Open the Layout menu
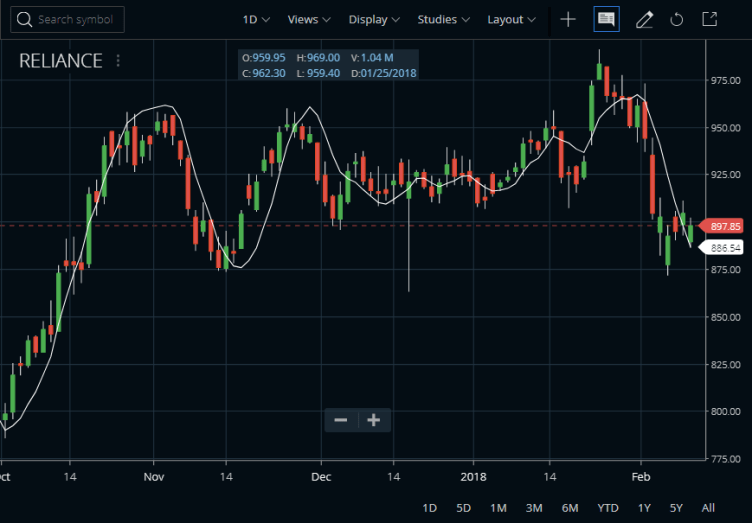 coord(511,20)
